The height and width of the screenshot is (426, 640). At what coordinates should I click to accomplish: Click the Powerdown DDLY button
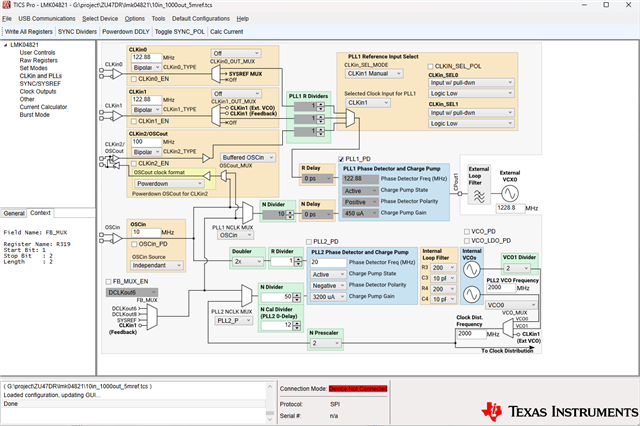tap(126, 31)
